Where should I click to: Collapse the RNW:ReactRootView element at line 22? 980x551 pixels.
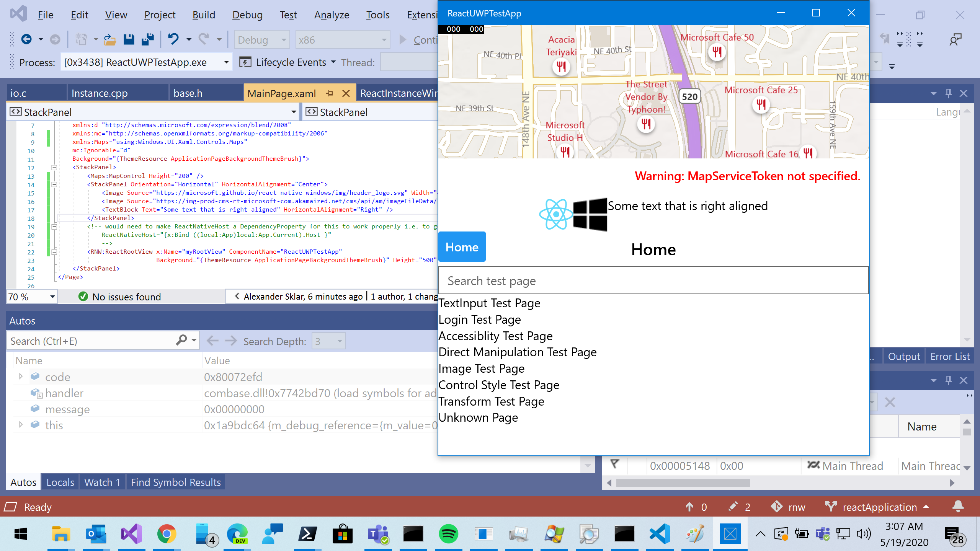click(x=54, y=252)
